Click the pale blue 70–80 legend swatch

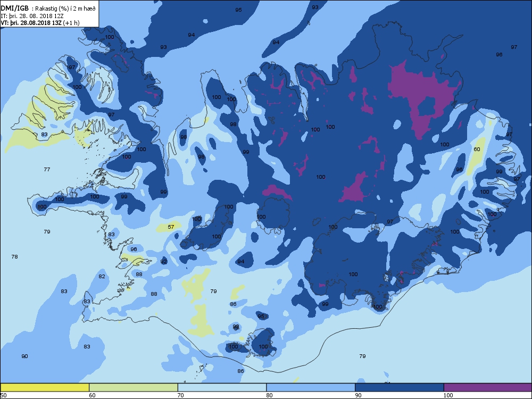(222, 387)
